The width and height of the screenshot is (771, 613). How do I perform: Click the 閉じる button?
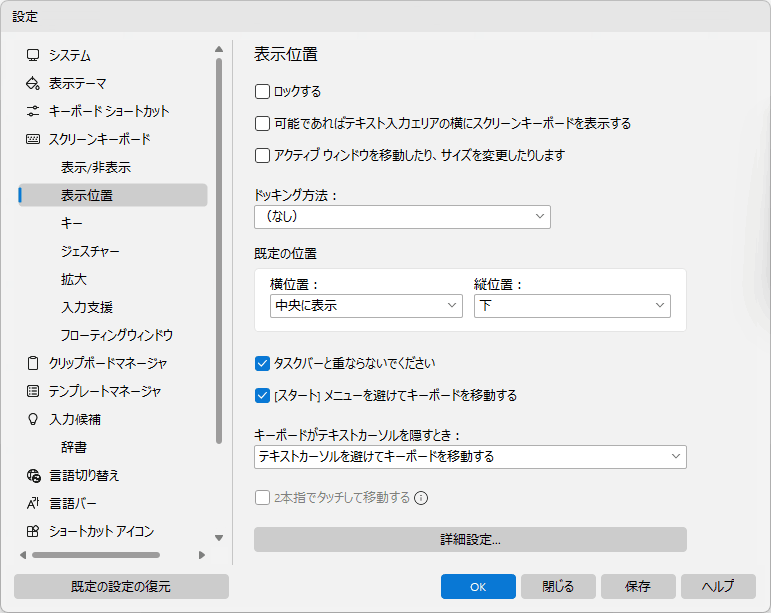pyautogui.click(x=558, y=586)
